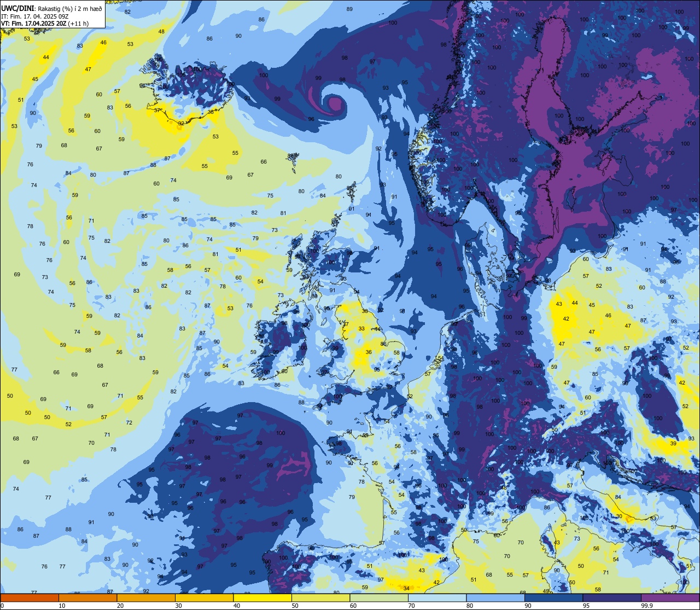Image resolution: width=700 pixels, height=610 pixels.
Task: Click the 30–40 amber legend segment
Action: 204,598
